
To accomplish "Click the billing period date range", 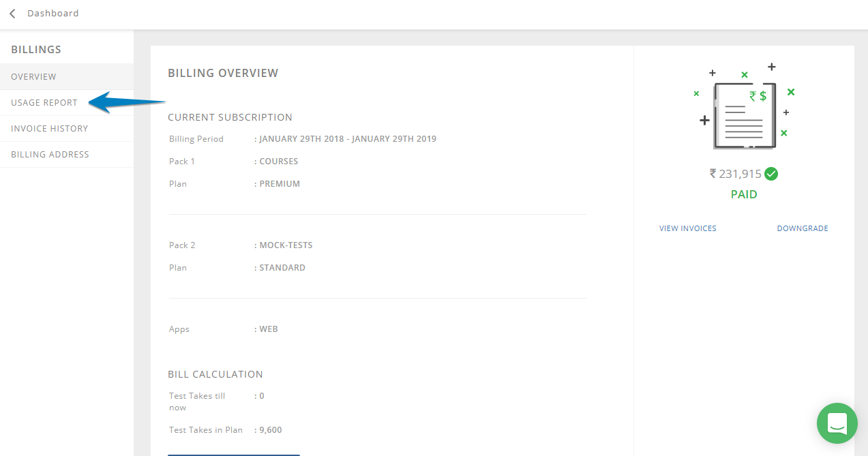I will coord(348,139).
